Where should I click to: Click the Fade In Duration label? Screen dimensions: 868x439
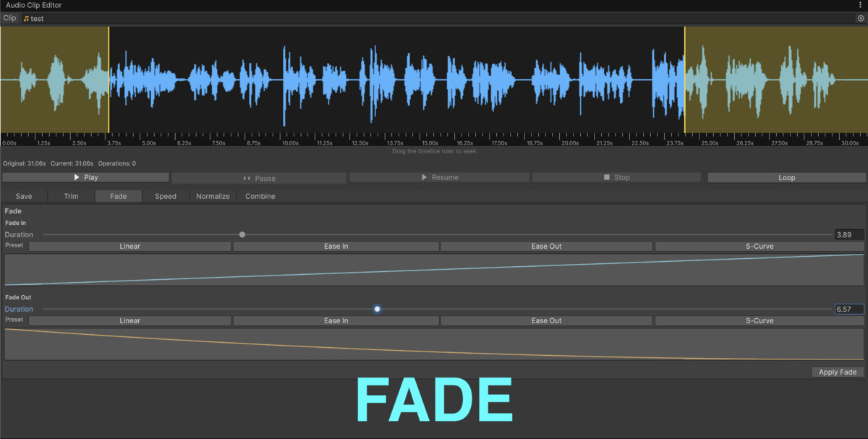[19, 234]
